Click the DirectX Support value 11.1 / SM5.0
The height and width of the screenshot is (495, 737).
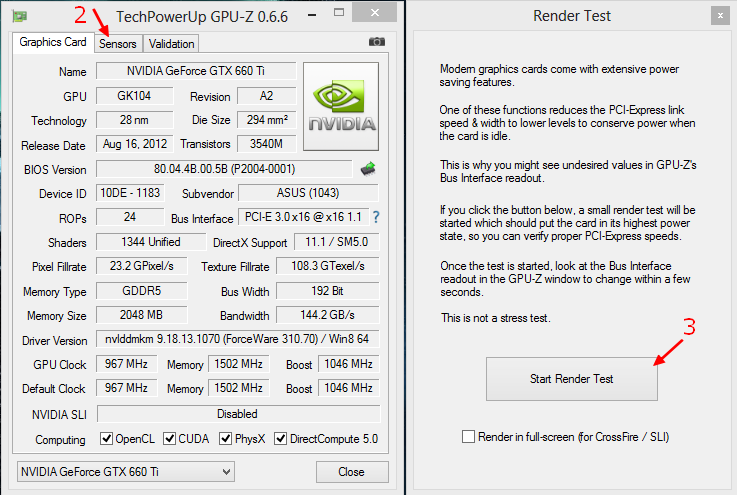point(337,242)
